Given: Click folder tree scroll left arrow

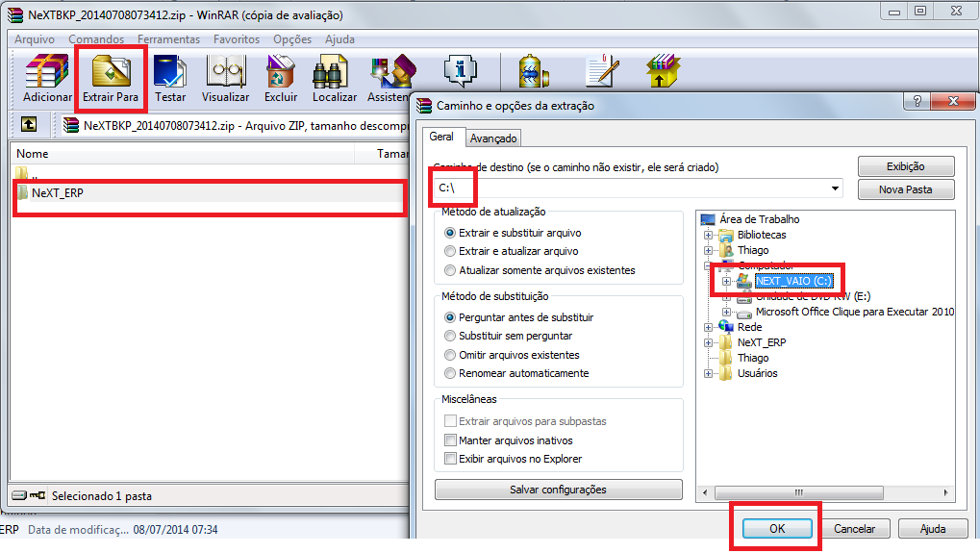Looking at the screenshot, I should pyautogui.click(x=705, y=492).
